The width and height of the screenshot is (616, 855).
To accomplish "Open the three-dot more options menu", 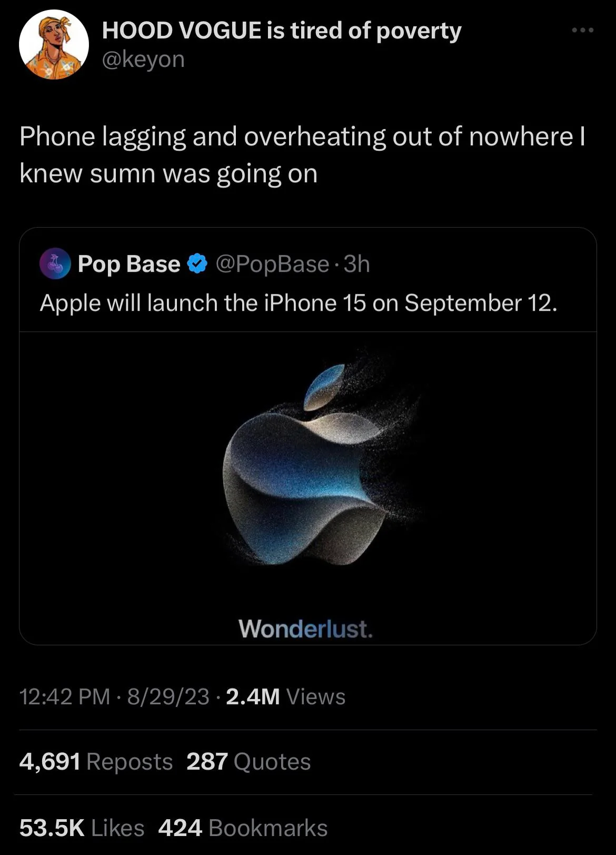I will coord(583,31).
